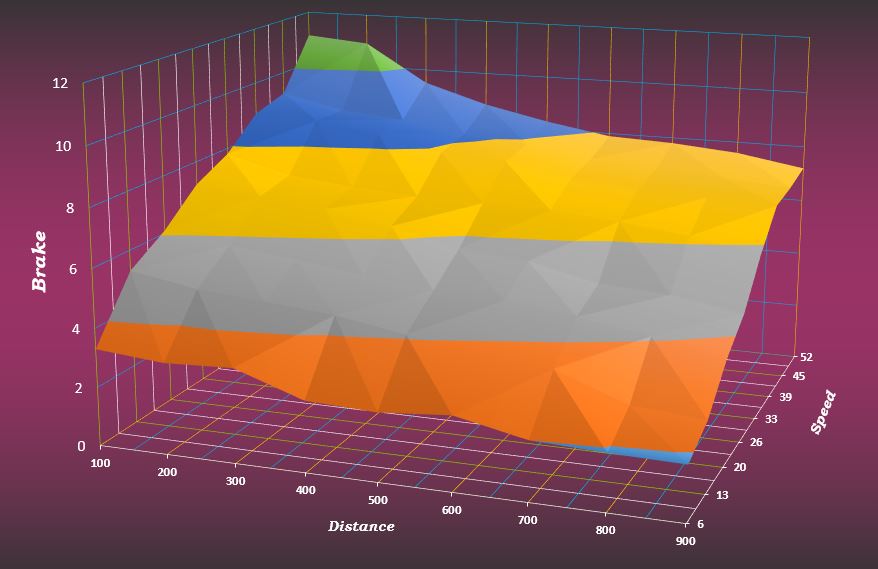Click the 12 label on Brake axis
Image resolution: width=878 pixels, height=569 pixels.
pyautogui.click(x=60, y=83)
